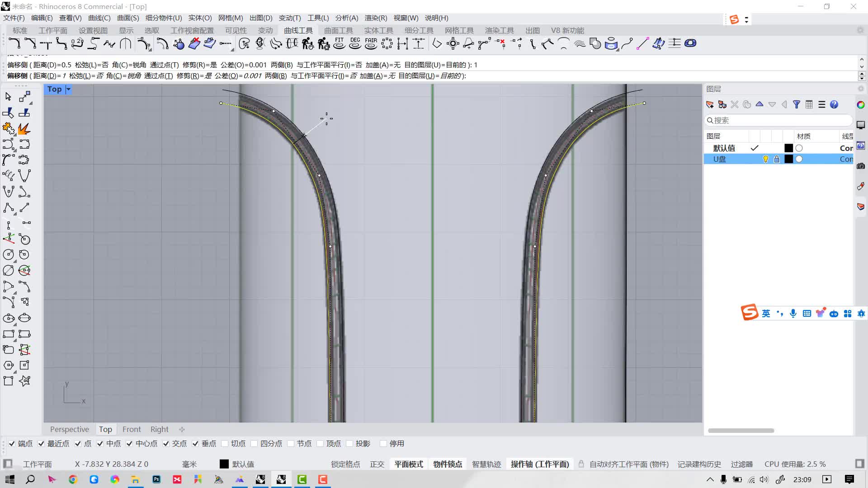The width and height of the screenshot is (868, 488).
Task: Toggle 记录建构历史 in status bar
Action: pos(699,465)
